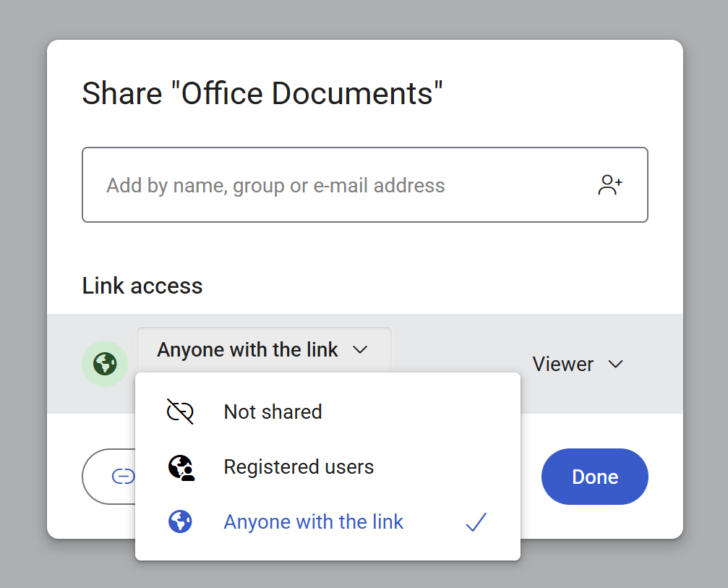The height and width of the screenshot is (588, 728).
Task: Choose the "Not shared" option
Action: tap(273, 412)
